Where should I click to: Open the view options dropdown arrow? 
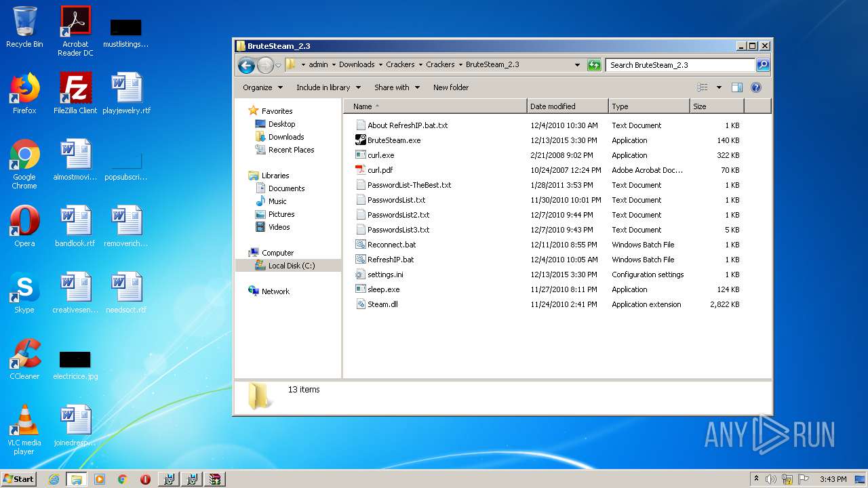(719, 87)
